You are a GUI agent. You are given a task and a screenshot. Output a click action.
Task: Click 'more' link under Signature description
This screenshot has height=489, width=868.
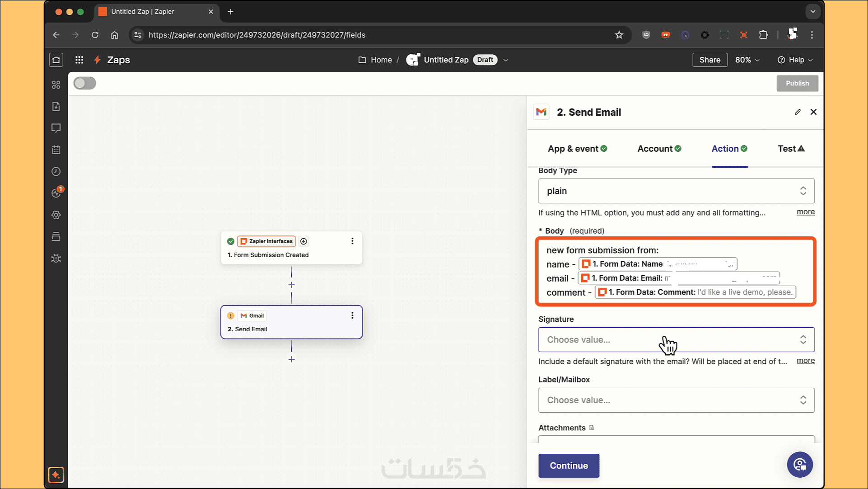coord(805,360)
